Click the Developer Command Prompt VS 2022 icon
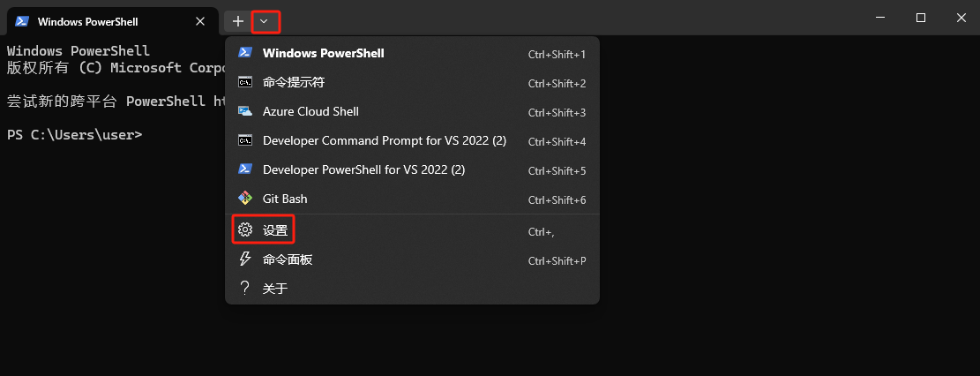Screen dimensions: 980x376 pos(245,140)
